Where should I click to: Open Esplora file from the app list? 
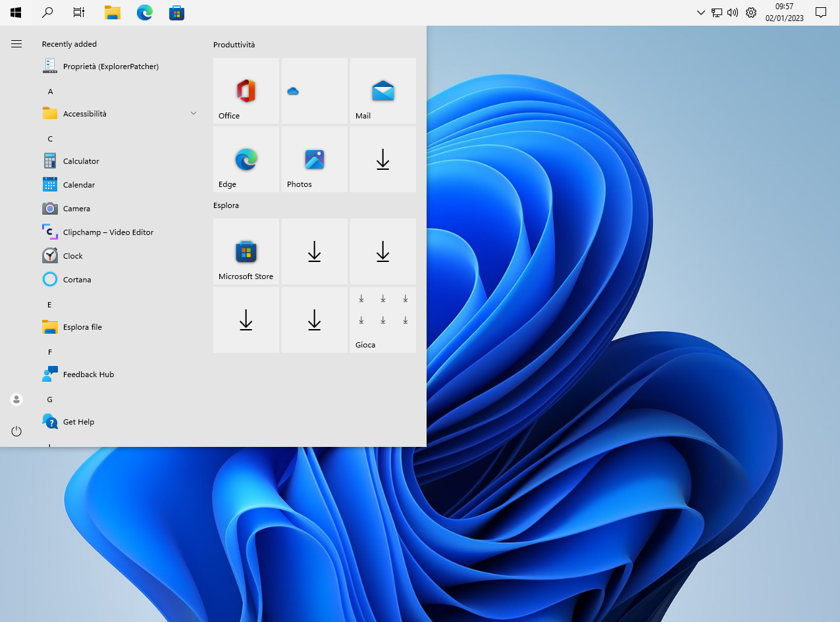coord(119,327)
